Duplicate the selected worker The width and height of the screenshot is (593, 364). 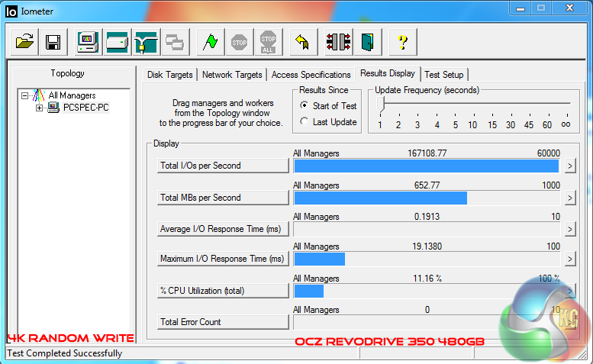click(175, 42)
